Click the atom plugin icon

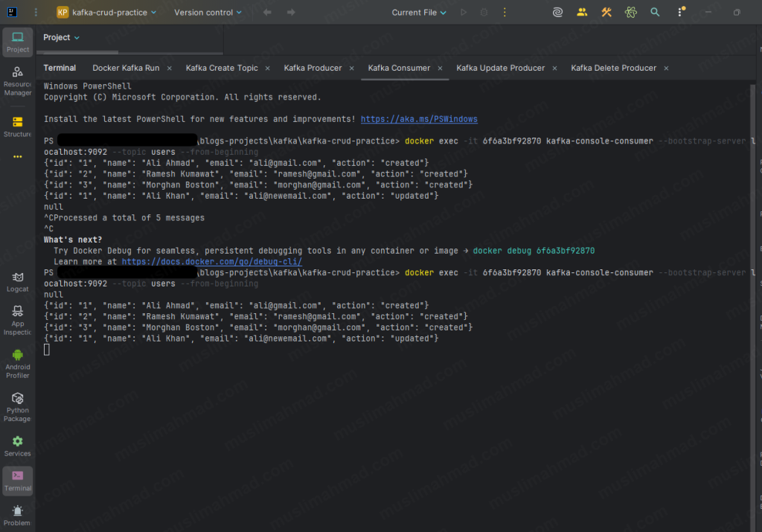tap(631, 12)
